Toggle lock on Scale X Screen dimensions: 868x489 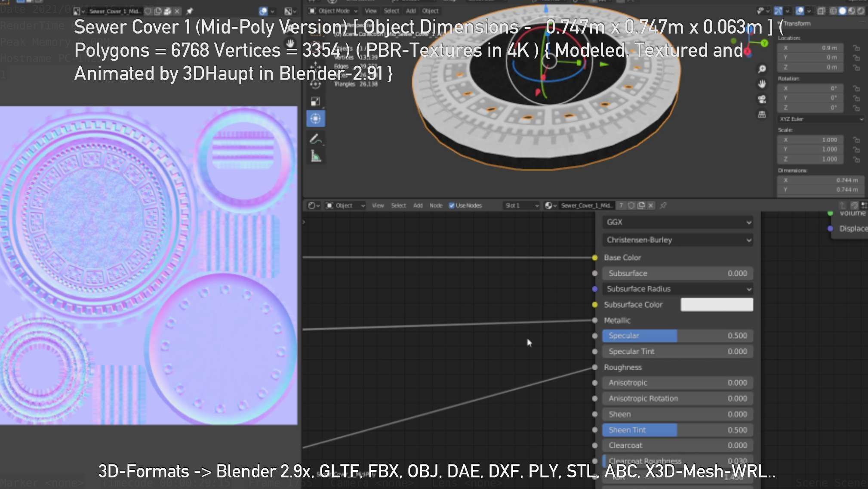pos(856,140)
